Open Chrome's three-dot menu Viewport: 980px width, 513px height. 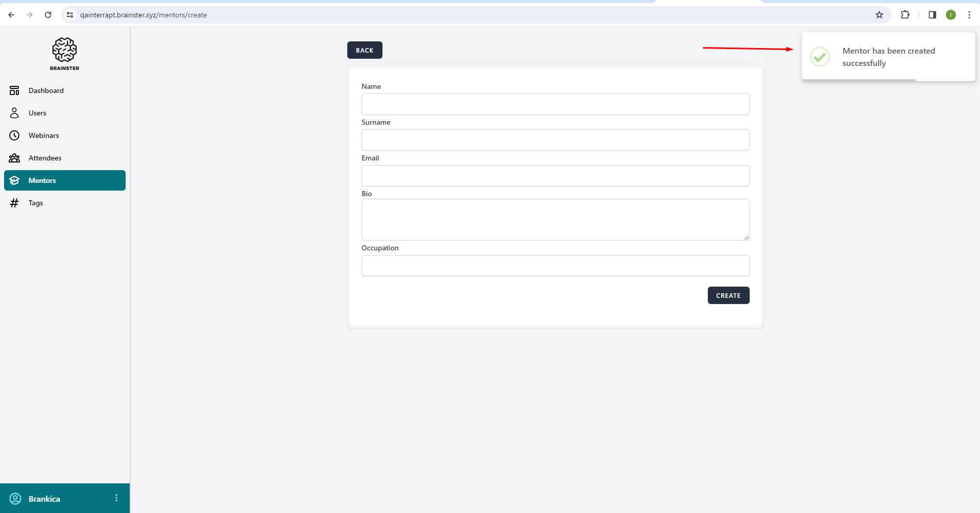click(x=969, y=15)
